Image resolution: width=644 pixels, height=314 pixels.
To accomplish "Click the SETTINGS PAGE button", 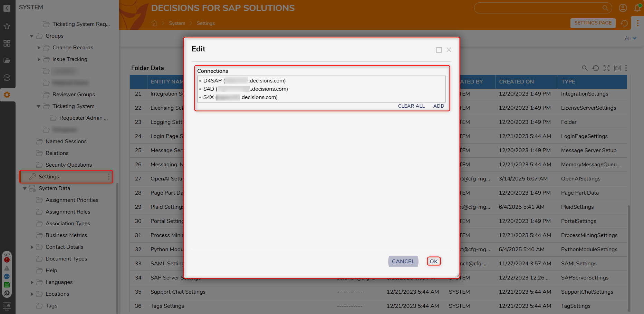I will (593, 23).
